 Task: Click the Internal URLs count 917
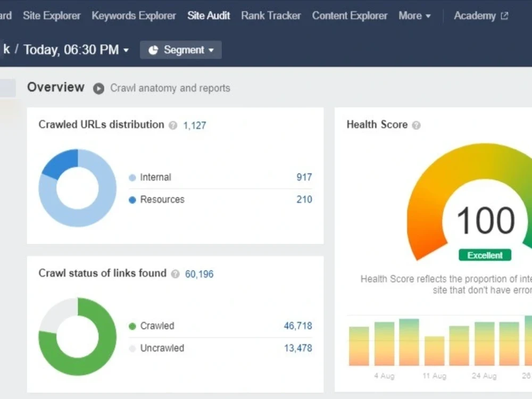(304, 177)
